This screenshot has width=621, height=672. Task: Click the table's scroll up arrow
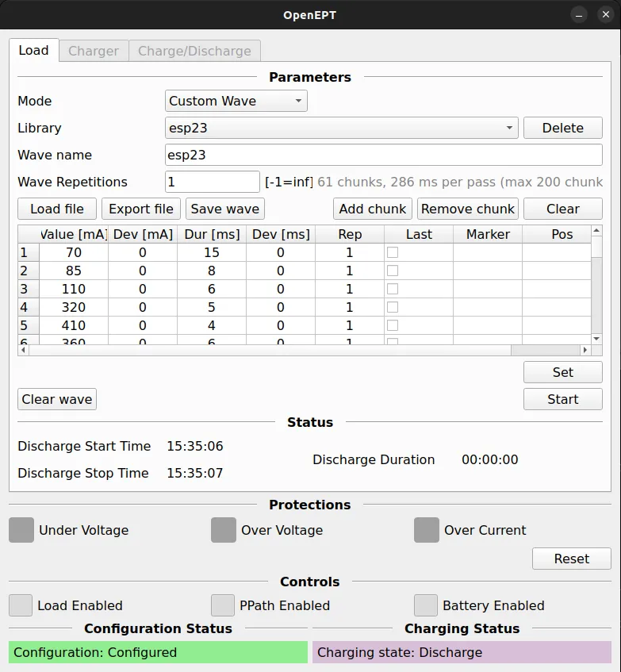coord(596,231)
